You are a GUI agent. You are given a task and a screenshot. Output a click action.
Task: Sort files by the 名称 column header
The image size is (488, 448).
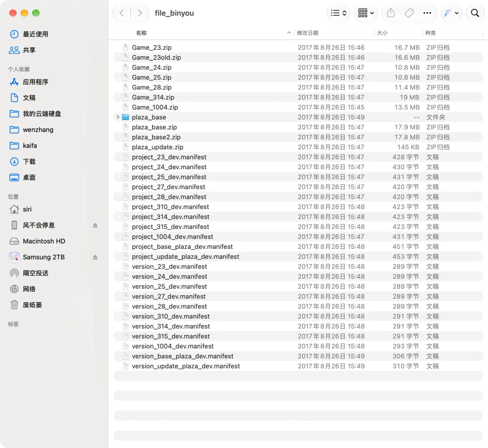[141, 33]
